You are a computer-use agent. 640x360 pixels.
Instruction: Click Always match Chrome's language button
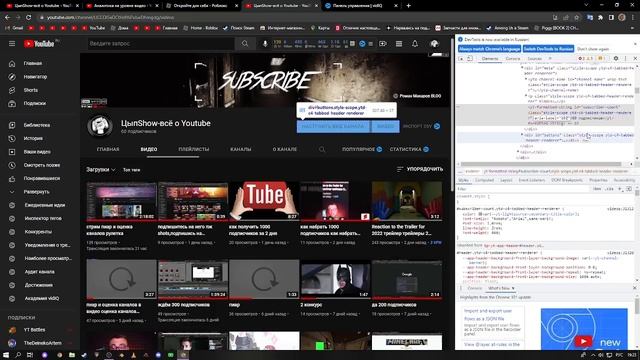(489, 49)
